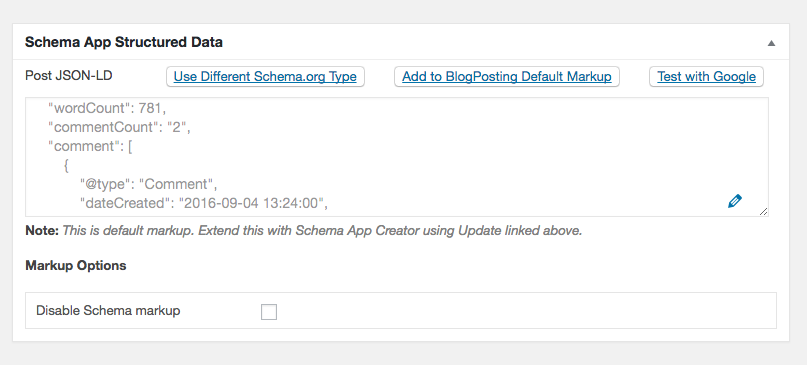Click the Schema App Structured Data heading

124,42
